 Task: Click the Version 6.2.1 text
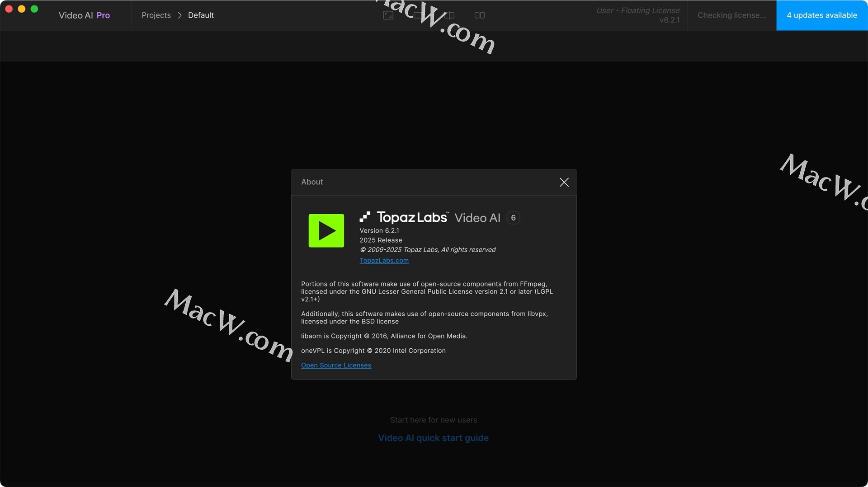coord(379,231)
